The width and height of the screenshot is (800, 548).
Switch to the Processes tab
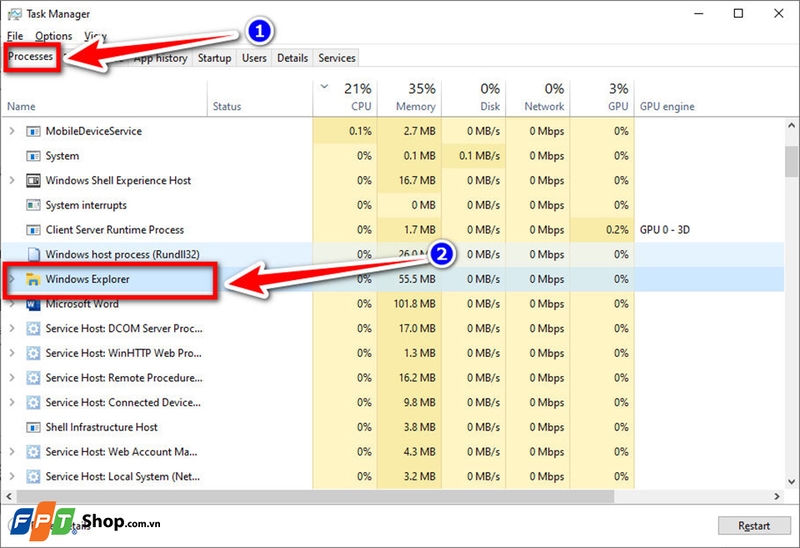pyautogui.click(x=31, y=57)
